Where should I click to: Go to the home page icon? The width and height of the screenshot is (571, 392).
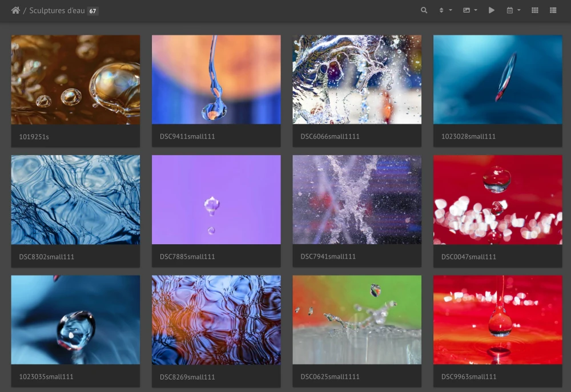(x=15, y=10)
